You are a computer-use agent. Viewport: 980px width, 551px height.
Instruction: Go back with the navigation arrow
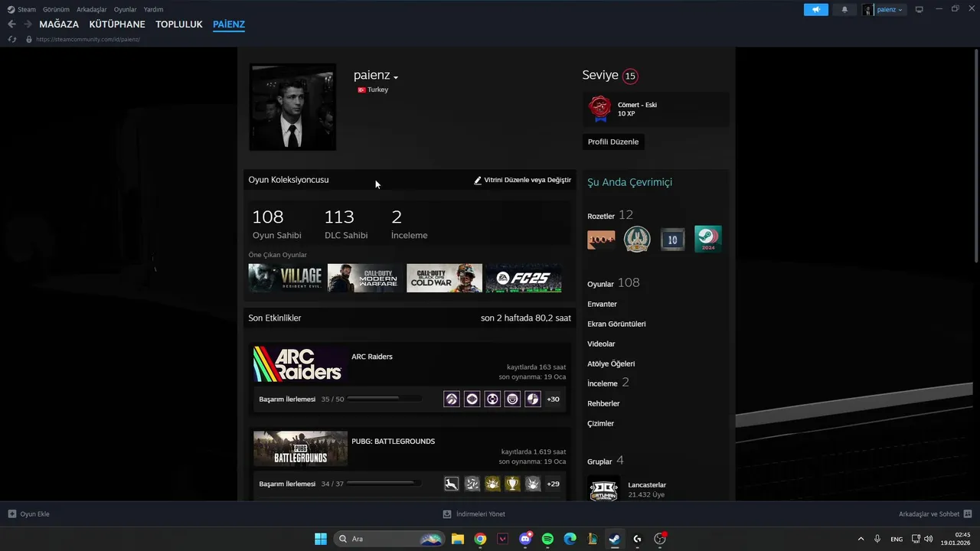[11, 24]
